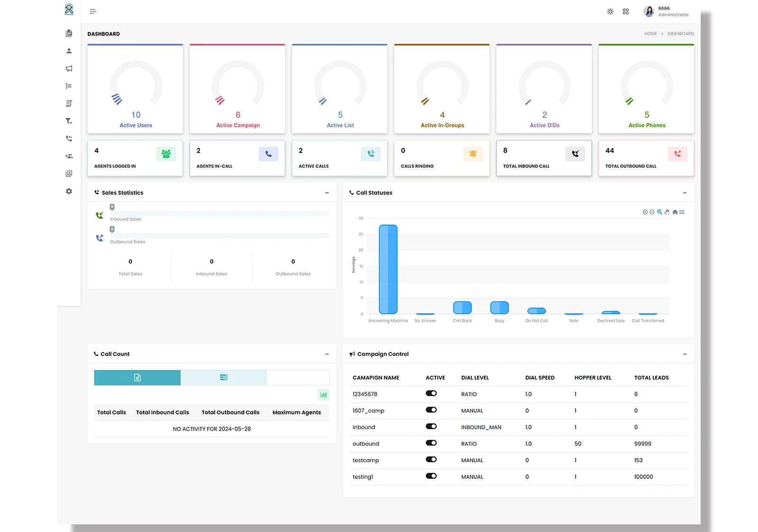Select the call recording icon in the sidebar

[x=69, y=138]
